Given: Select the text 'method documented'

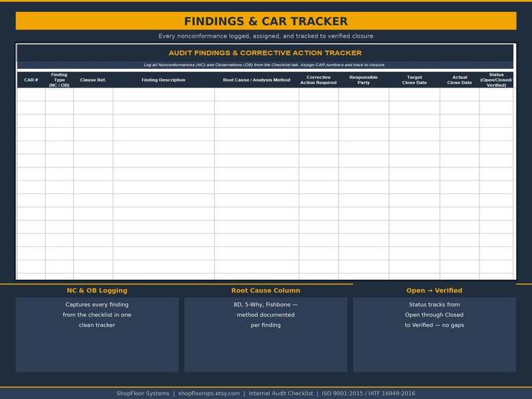Looking at the screenshot, I should pos(265,315).
